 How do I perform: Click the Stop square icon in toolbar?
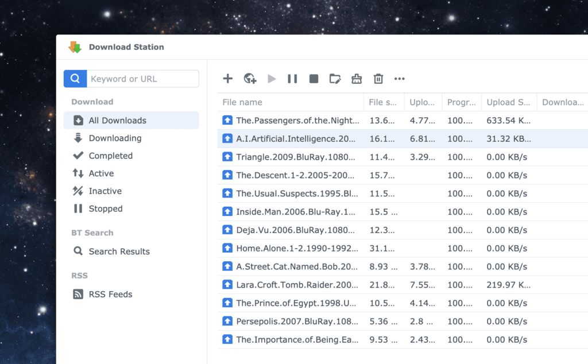[314, 79]
